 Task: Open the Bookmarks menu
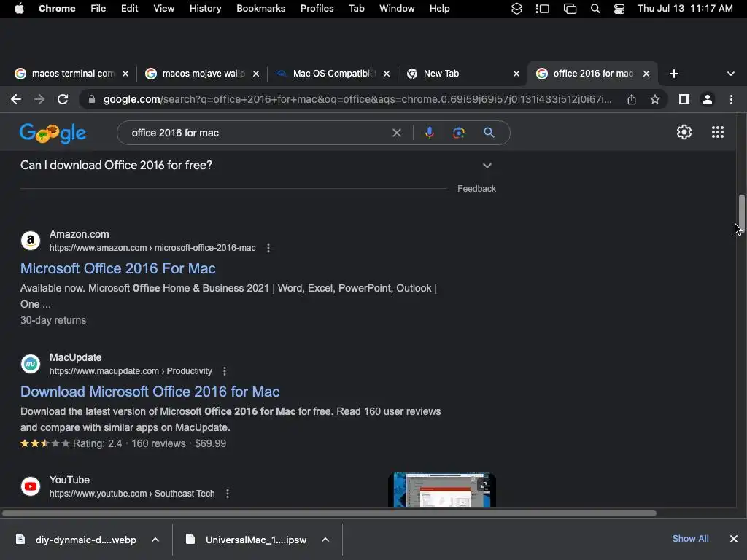[x=260, y=9]
